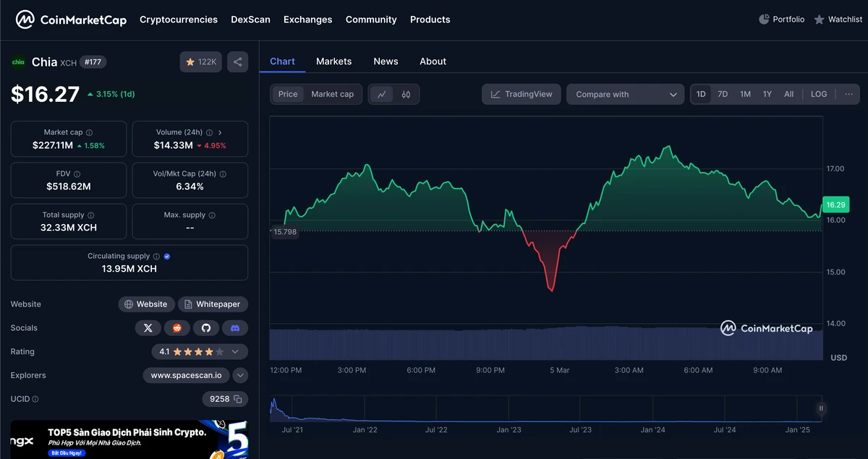This screenshot has width=868, height=459.
Task: Switch to line chart view
Action: click(382, 94)
